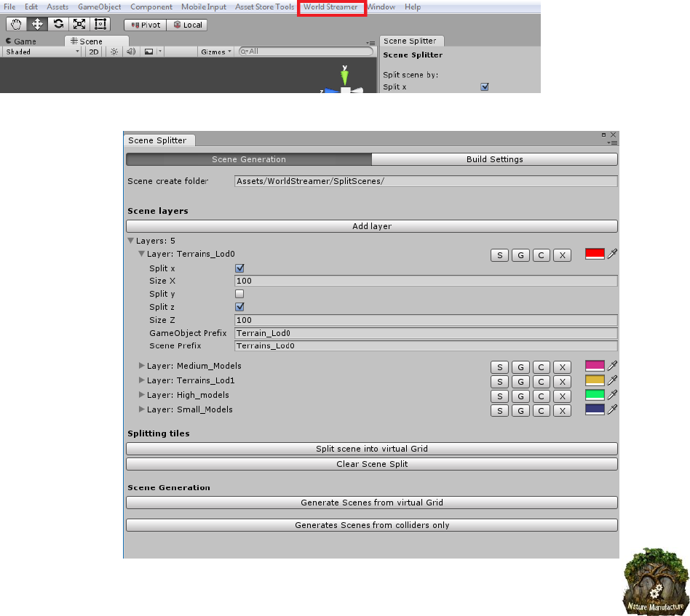Open Gizmos dropdown
690x616 pixels.
(x=216, y=52)
